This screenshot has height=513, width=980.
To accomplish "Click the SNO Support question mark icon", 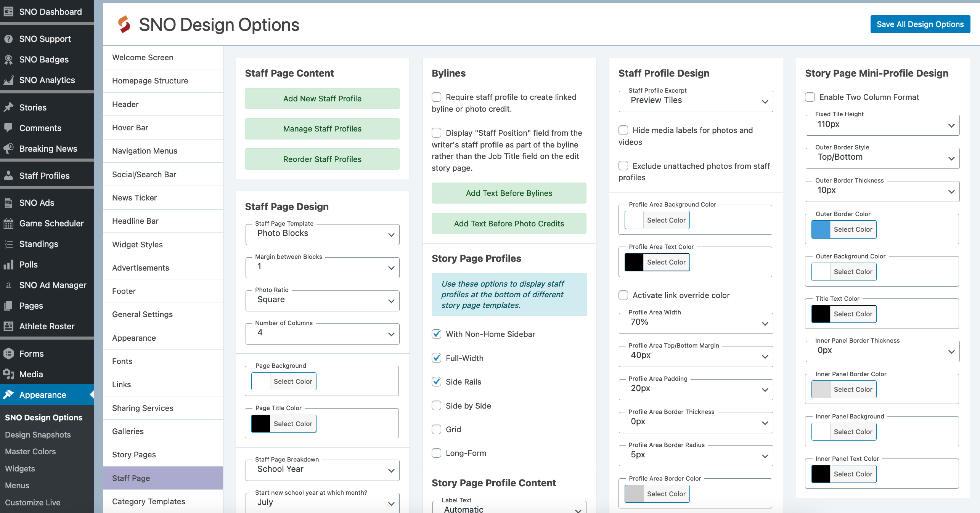I will (x=8, y=39).
